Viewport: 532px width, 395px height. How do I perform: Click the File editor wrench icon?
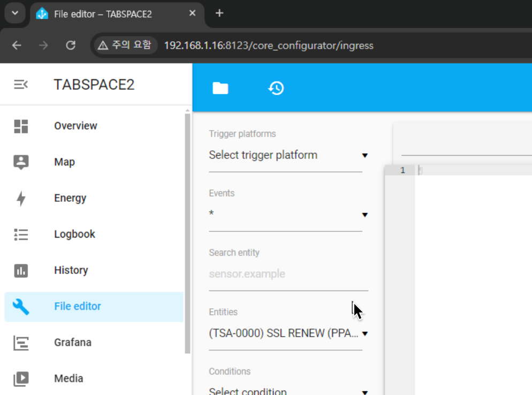(21, 307)
